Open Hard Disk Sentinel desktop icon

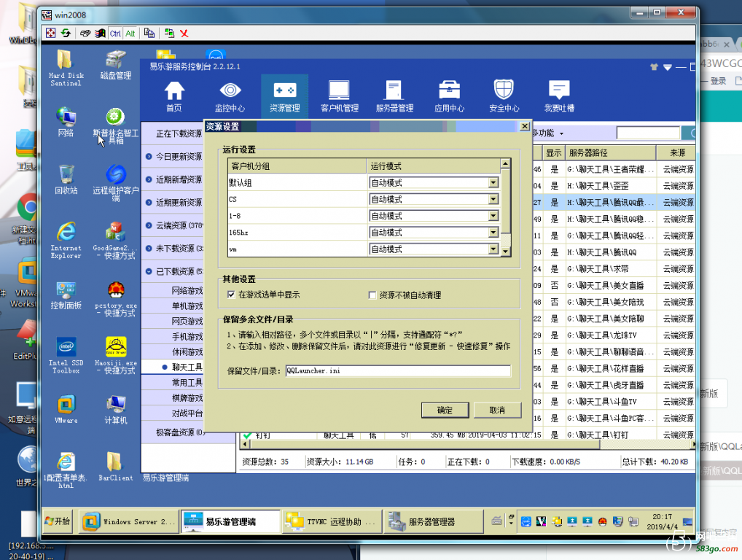[66, 68]
